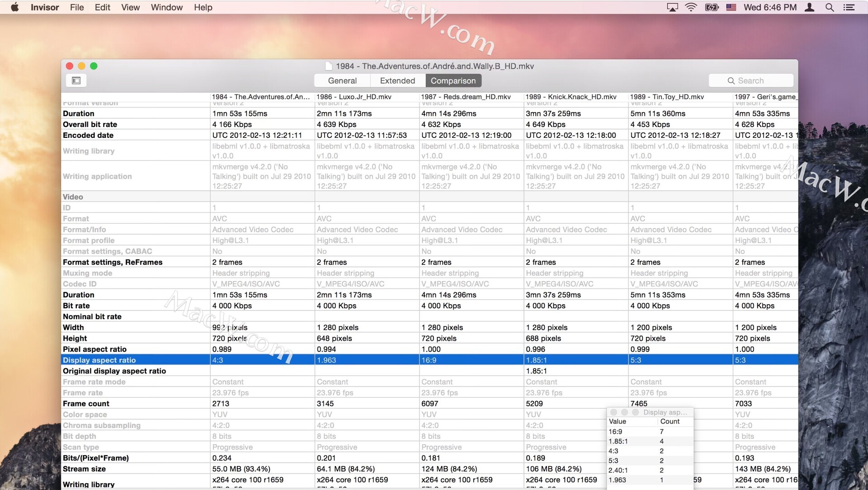
Task: Click the 1987 - Reds.dream_HD.mkv column header
Action: (x=471, y=97)
